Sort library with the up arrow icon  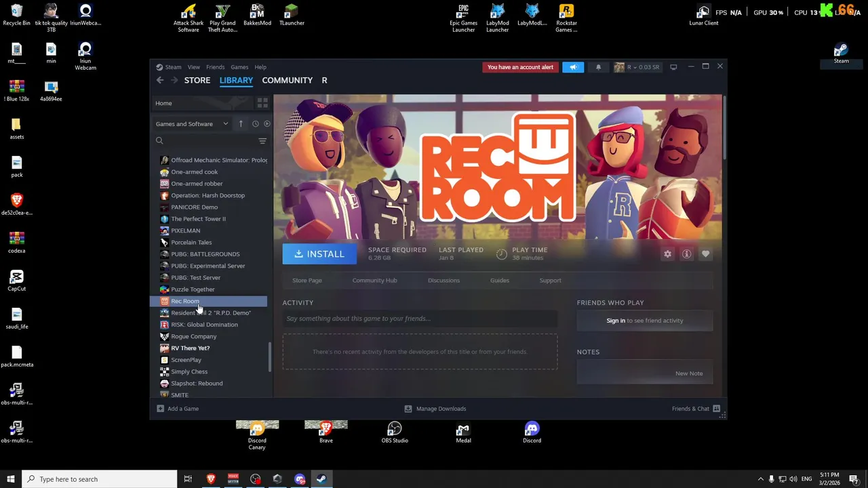[241, 123]
